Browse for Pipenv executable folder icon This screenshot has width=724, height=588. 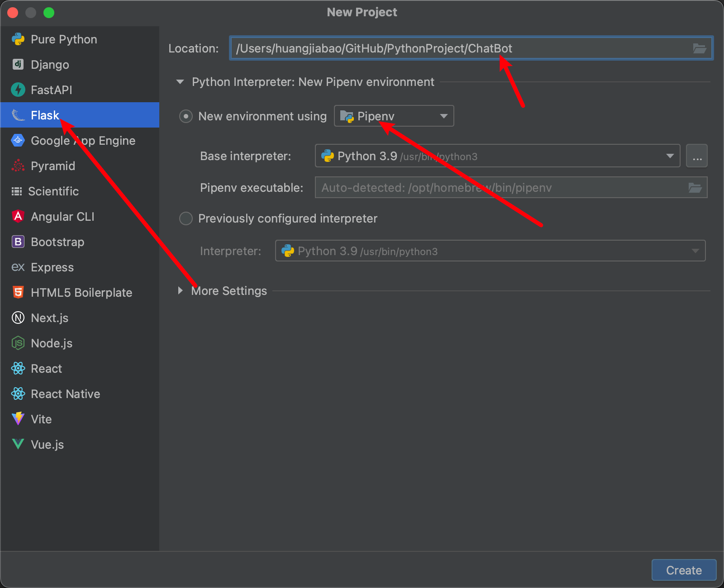pos(695,188)
